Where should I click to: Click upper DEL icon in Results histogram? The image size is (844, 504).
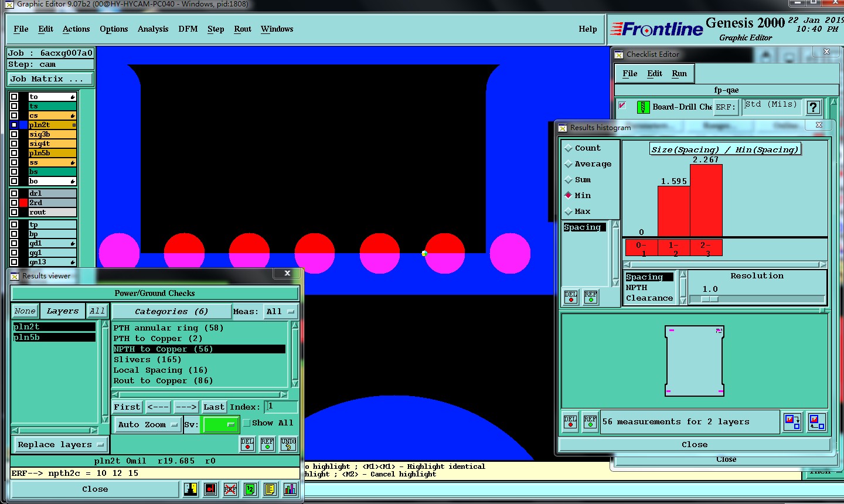(571, 297)
